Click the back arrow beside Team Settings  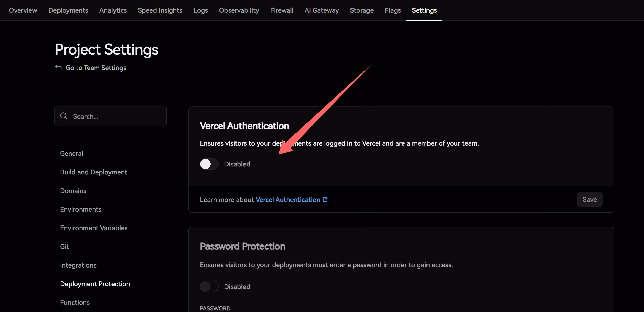click(58, 67)
